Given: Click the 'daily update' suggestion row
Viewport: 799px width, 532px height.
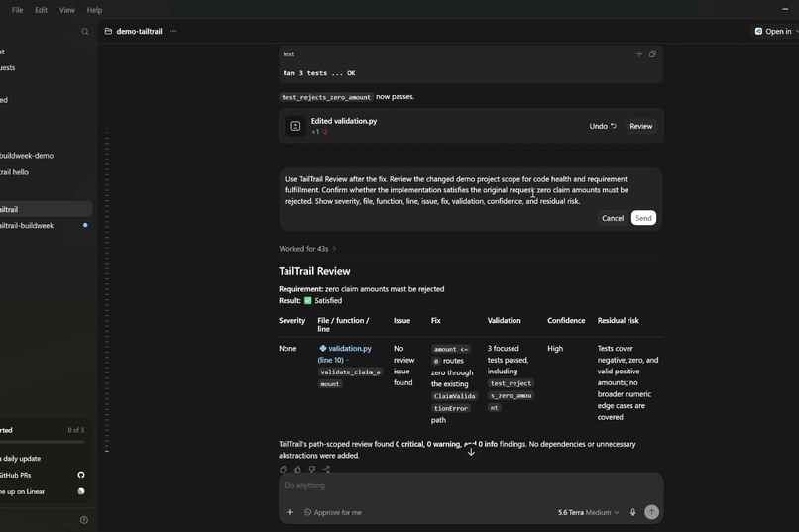Looking at the screenshot, I should 44,458.
